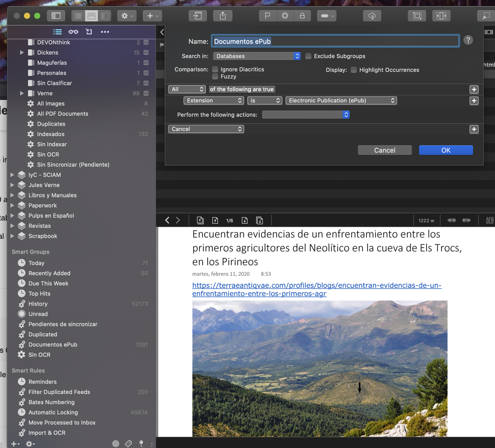The image size is (495, 448).
Task: Click the flag toolbar icon
Action: tap(267, 16)
